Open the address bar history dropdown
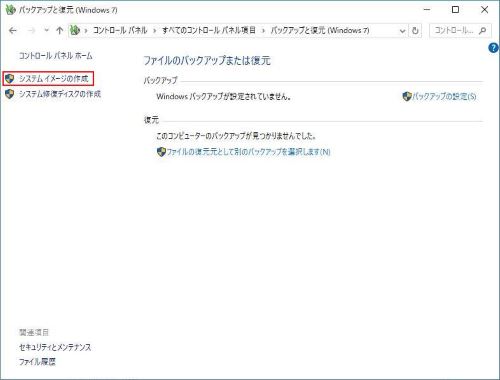The image size is (500, 380). (402, 31)
